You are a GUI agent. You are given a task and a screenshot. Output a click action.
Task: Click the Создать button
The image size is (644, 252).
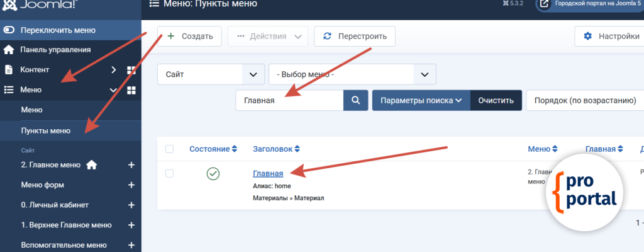pos(189,36)
